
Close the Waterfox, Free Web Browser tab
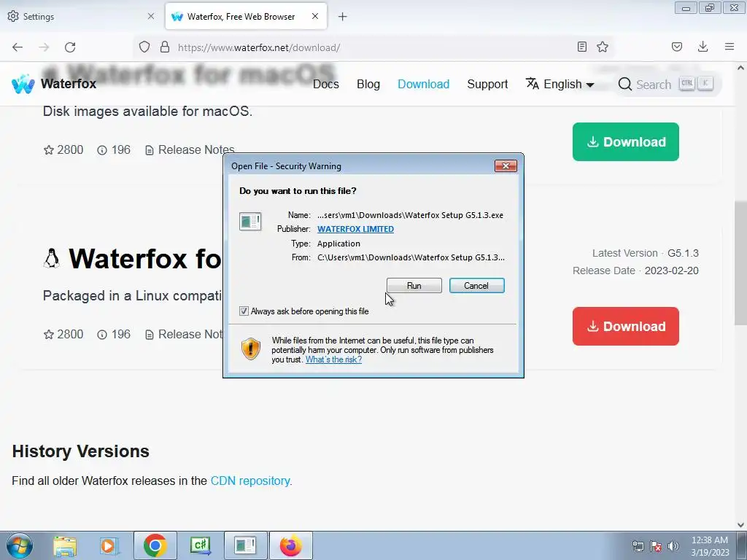[315, 16]
